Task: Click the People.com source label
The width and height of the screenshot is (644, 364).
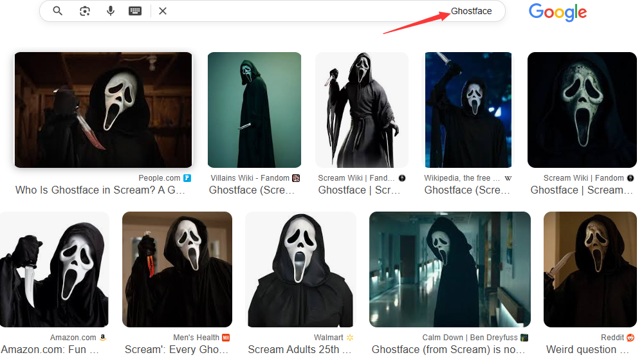Action: coord(160,178)
